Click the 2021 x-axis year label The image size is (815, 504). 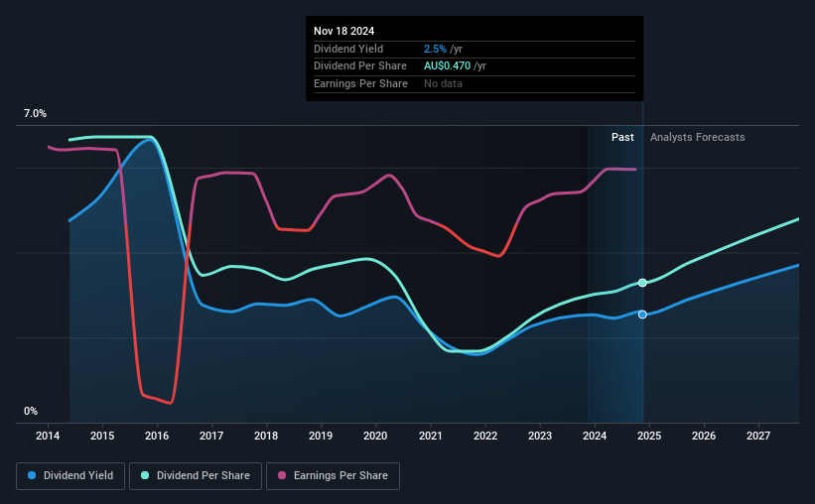pyautogui.click(x=431, y=436)
